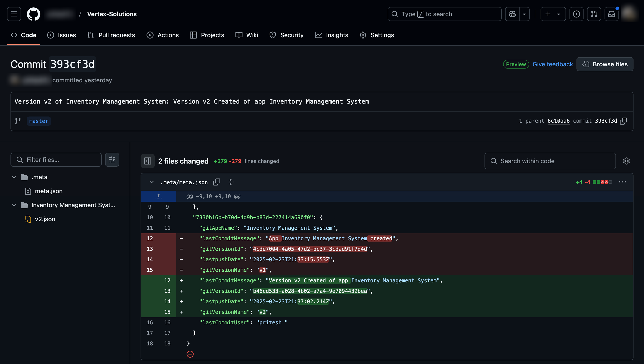Open file filter options beside Filter files box
Screen dimensions: 644x364
point(112,159)
